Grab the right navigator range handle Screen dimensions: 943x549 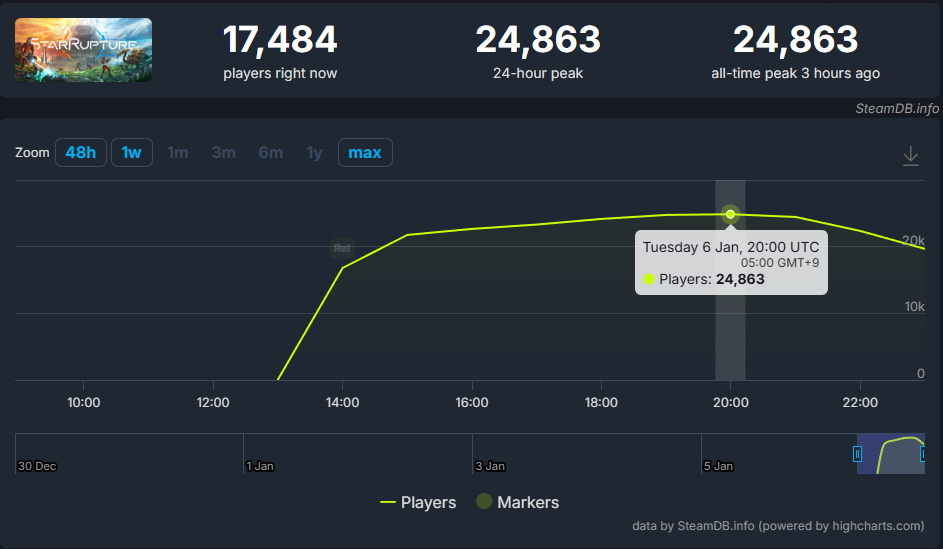tap(923, 454)
